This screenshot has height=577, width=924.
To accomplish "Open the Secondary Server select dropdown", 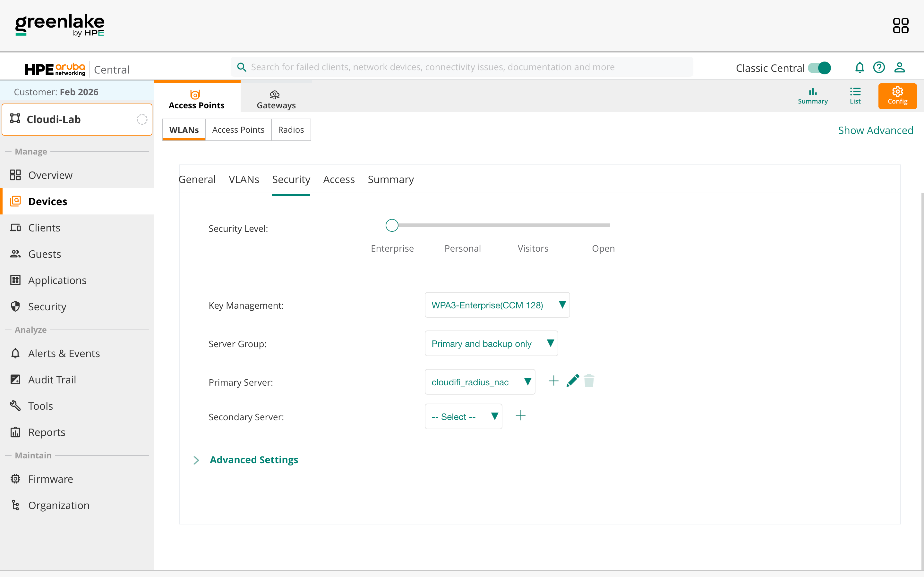I will click(463, 416).
